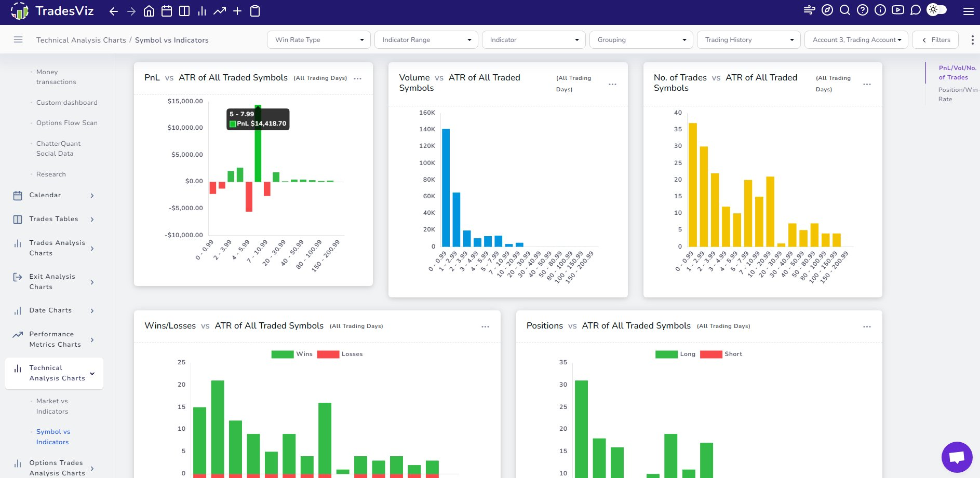Open the home dashboard icon
Screen dimensions: 980x478
pos(149,11)
